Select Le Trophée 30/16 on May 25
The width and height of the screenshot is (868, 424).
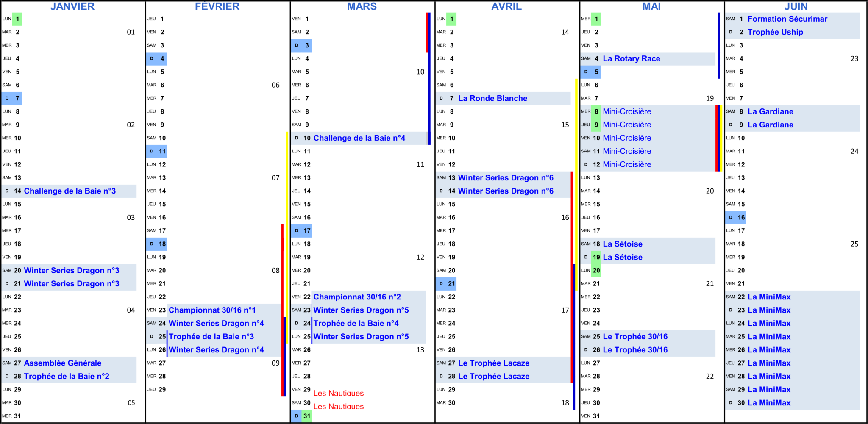635,337
